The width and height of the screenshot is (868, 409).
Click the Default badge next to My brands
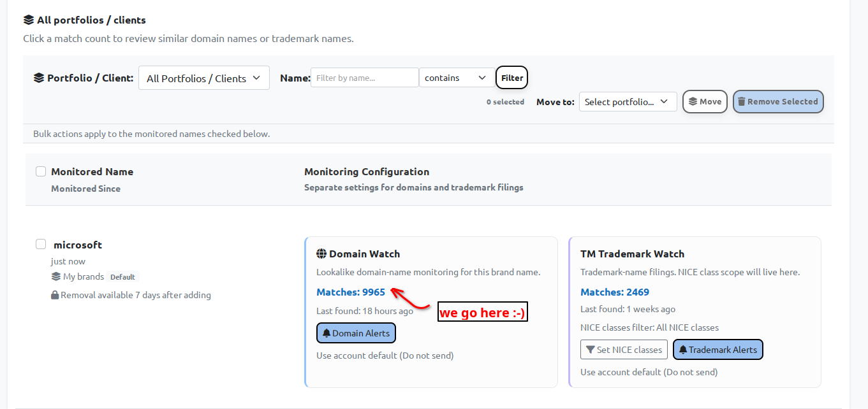click(122, 277)
